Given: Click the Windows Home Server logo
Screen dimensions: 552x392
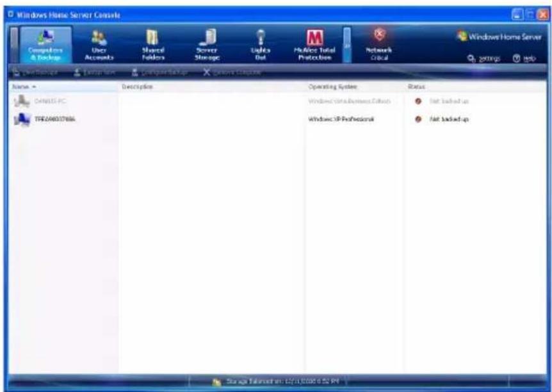Looking at the screenshot, I should 499,37.
